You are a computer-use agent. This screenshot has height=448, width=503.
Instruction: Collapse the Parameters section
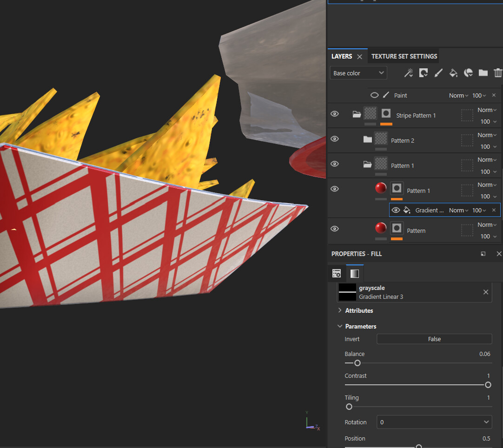point(340,326)
